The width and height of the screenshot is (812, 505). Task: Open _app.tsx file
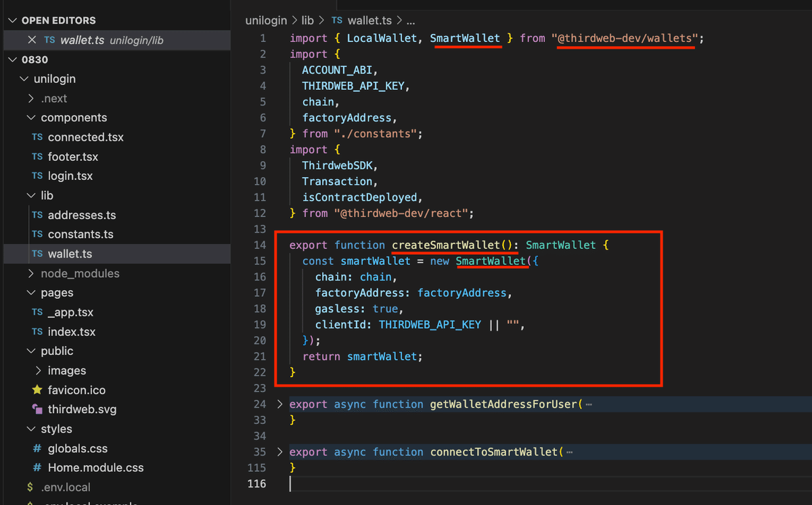click(x=71, y=312)
